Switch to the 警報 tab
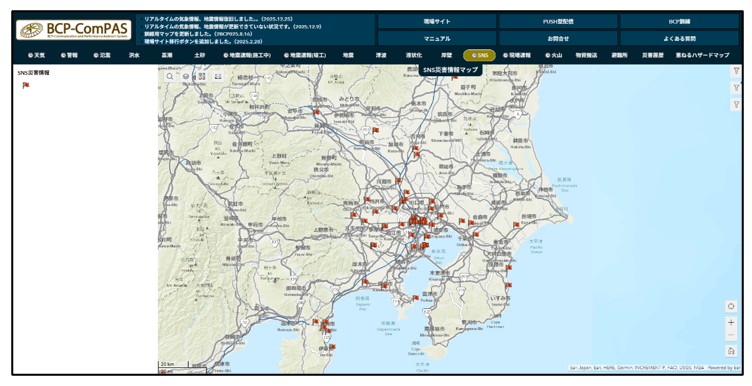The image size is (752, 386). (x=69, y=55)
